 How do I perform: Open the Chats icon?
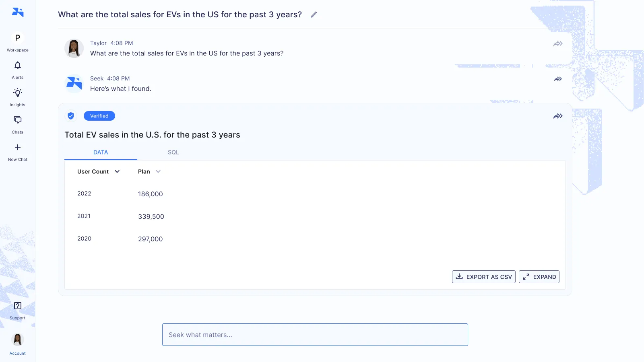tap(18, 120)
